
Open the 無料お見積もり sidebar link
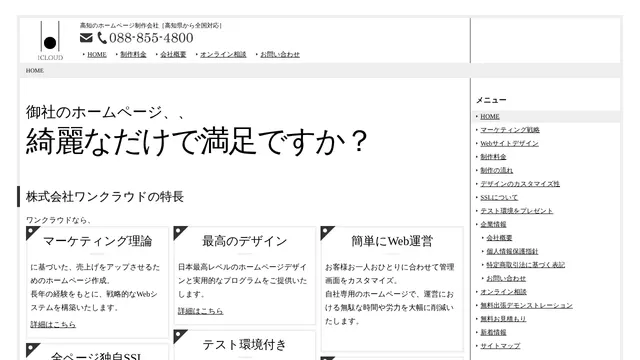(503, 319)
